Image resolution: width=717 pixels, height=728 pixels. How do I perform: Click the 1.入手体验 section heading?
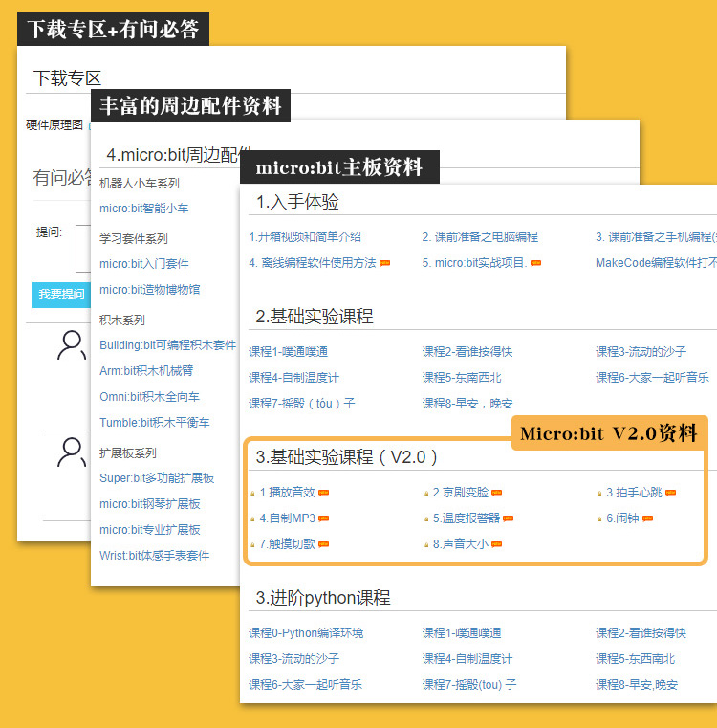tap(297, 202)
